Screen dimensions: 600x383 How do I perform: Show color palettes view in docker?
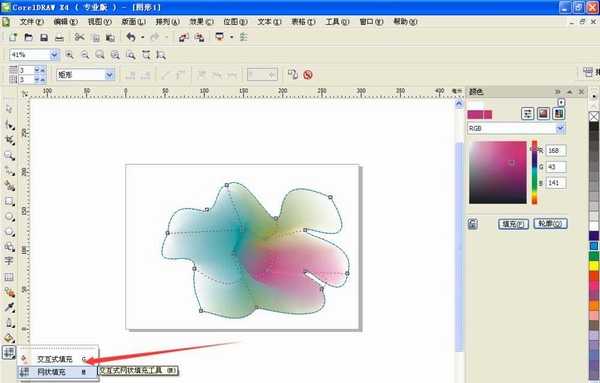tap(559, 114)
